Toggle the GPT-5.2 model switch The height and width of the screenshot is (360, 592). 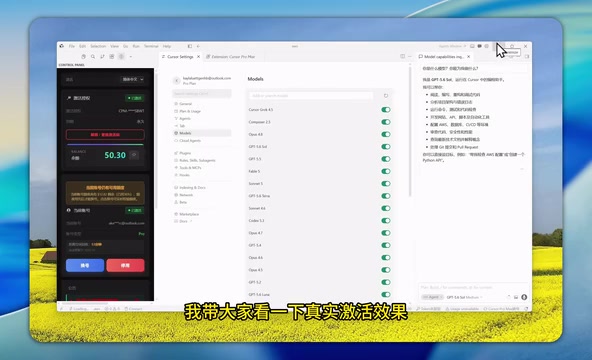[x=385, y=282]
